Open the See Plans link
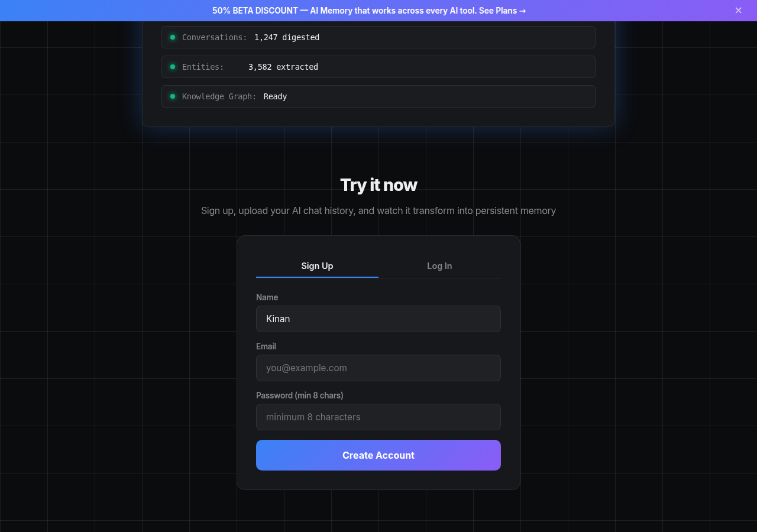The image size is (757, 532). pos(502,11)
